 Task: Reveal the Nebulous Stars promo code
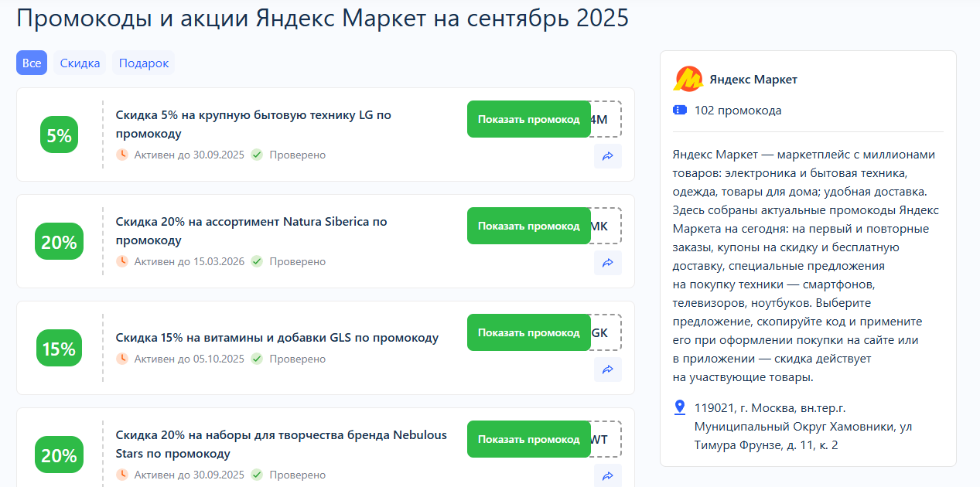(529, 438)
